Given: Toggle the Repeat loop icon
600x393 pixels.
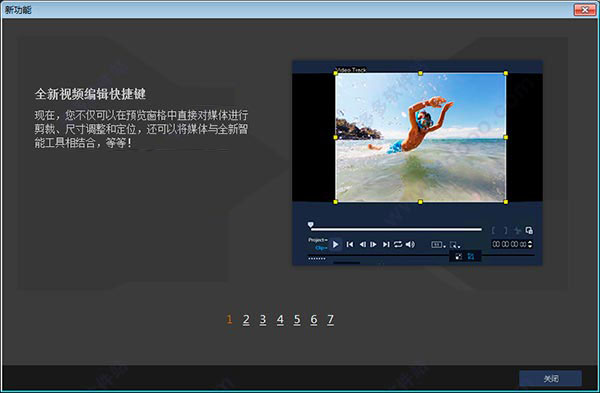Looking at the screenshot, I should pos(398,244).
